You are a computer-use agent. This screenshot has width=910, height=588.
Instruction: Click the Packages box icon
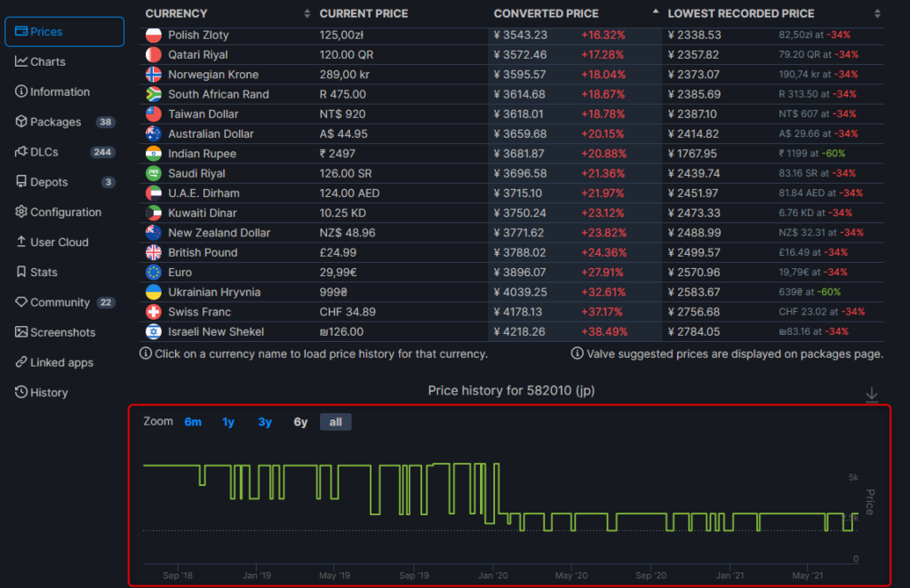[x=21, y=122]
